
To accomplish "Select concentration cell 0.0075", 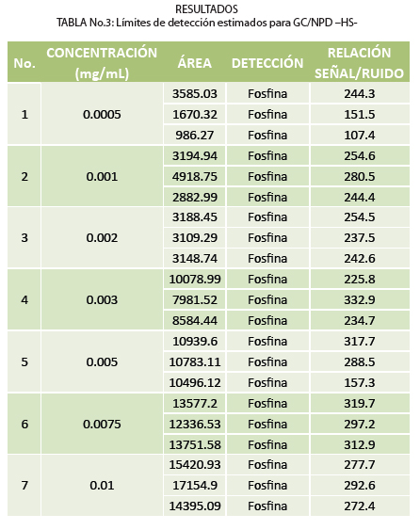I will pyautogui.click(x=102, y=424).
